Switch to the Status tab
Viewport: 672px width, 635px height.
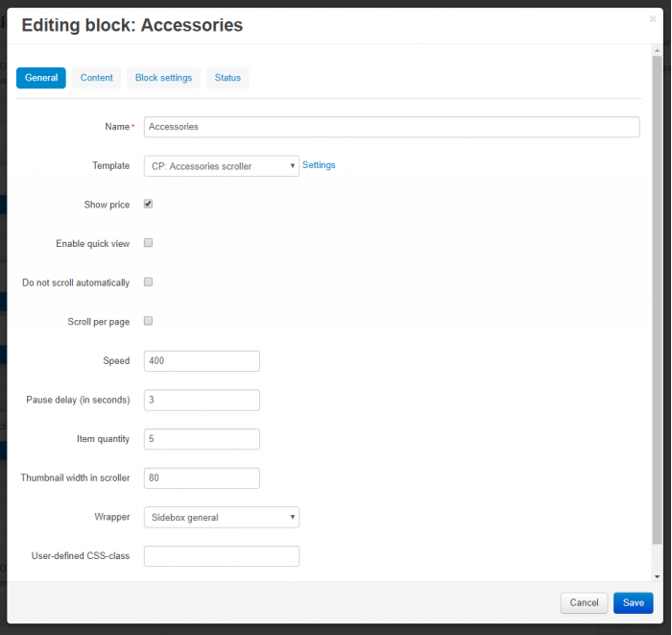(x=228, y=78)
